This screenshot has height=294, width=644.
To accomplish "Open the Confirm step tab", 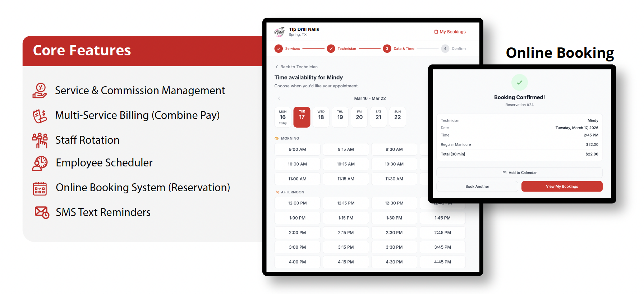I will coord(454,49).
